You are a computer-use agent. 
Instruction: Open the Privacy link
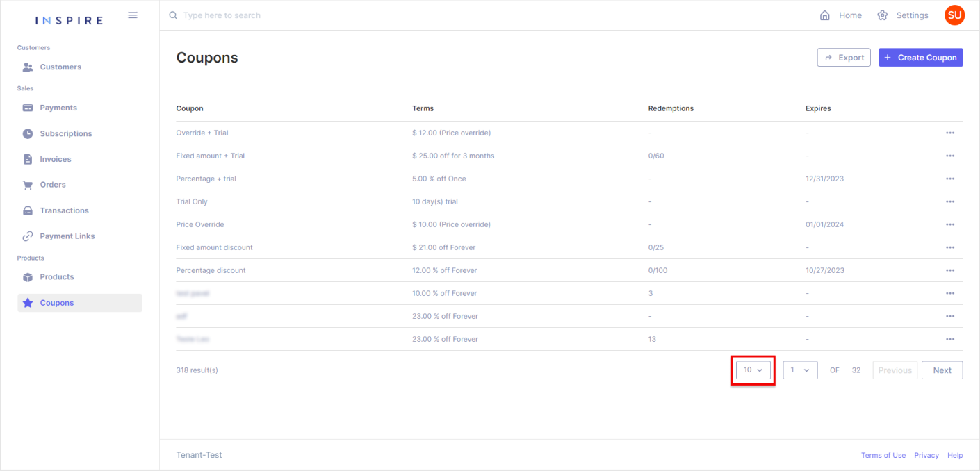[x=926, y=456]
